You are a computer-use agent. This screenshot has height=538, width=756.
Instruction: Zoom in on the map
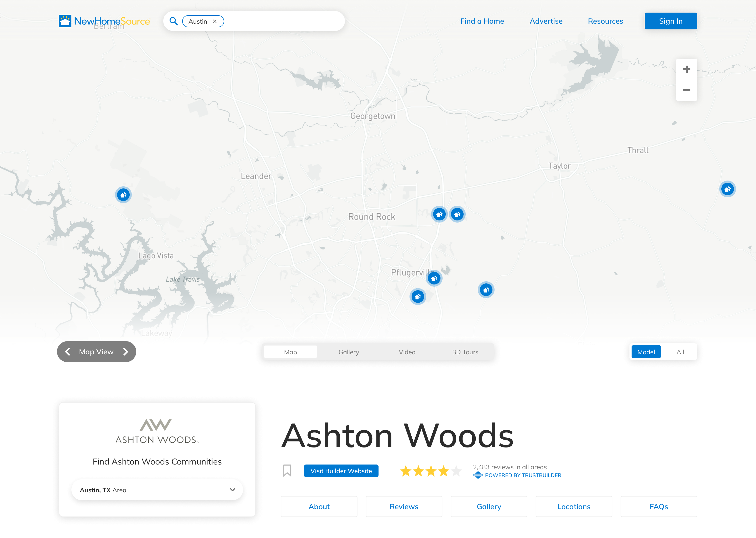(x=686, y=69)
